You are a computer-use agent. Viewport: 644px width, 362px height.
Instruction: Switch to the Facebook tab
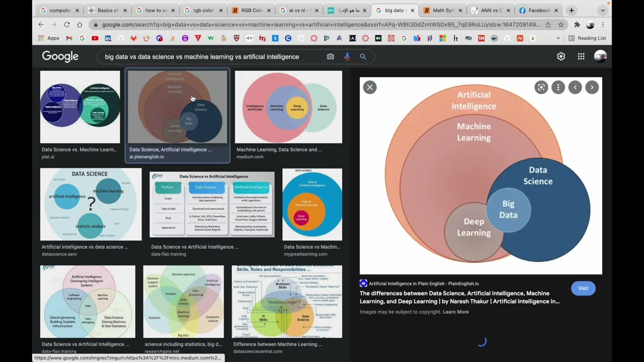click(x=538, y=10)
